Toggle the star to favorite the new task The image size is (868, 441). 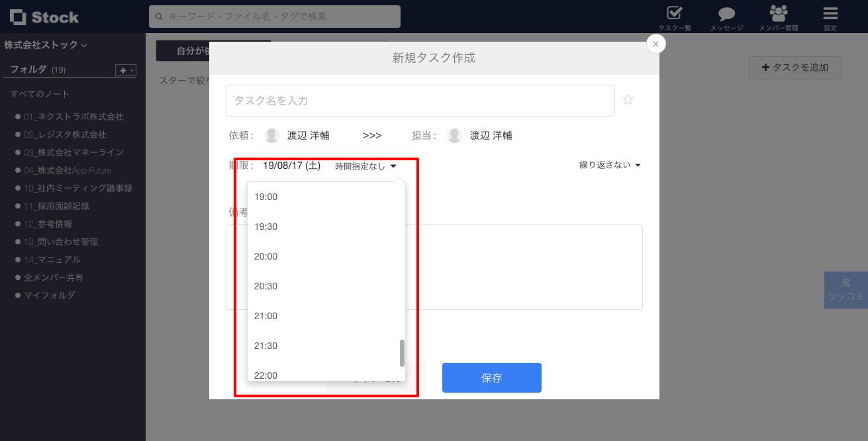(x=628, y=99)
